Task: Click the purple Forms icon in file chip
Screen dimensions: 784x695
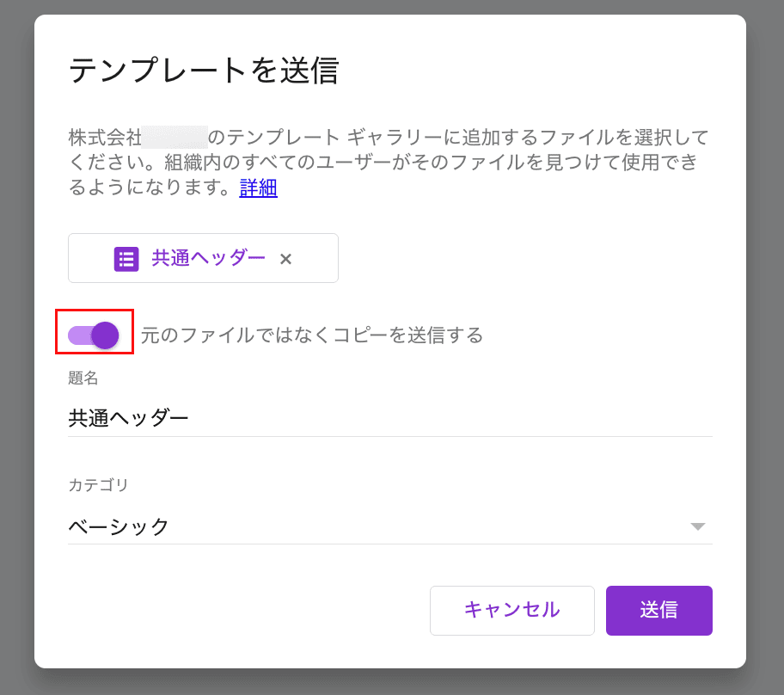Action: (x=126, y=259)
